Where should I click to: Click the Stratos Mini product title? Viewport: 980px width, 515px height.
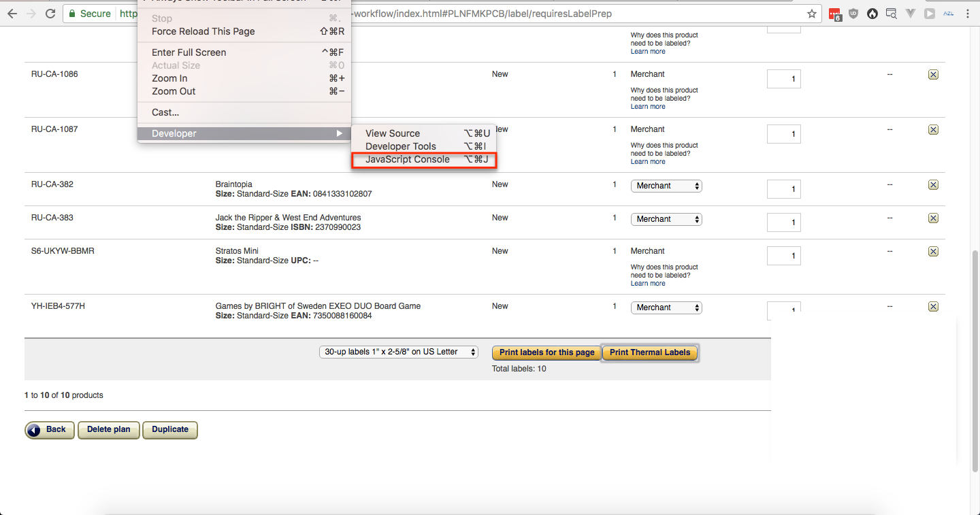coord(237,251)
